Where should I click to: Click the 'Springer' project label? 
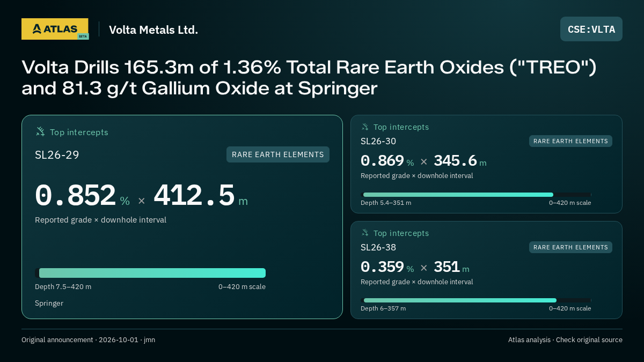click(x=49, y=303)
